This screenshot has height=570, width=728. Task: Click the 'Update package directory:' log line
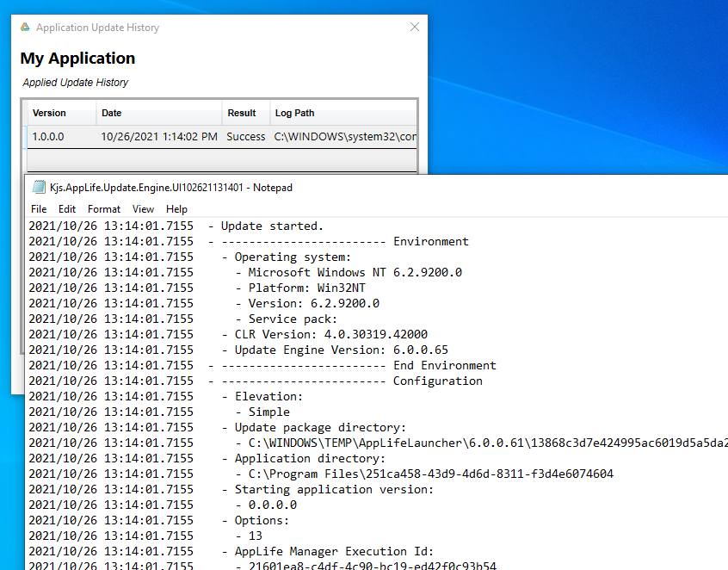click(x=218, y=427)
